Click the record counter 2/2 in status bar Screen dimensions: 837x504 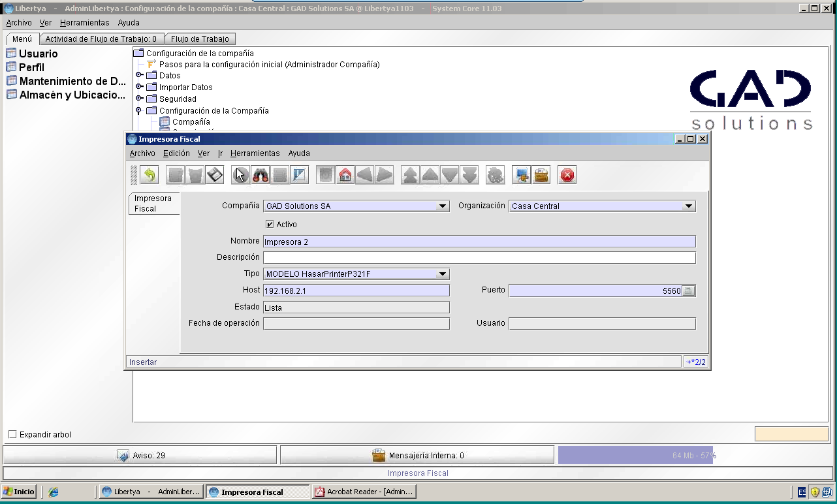(697, 362)
